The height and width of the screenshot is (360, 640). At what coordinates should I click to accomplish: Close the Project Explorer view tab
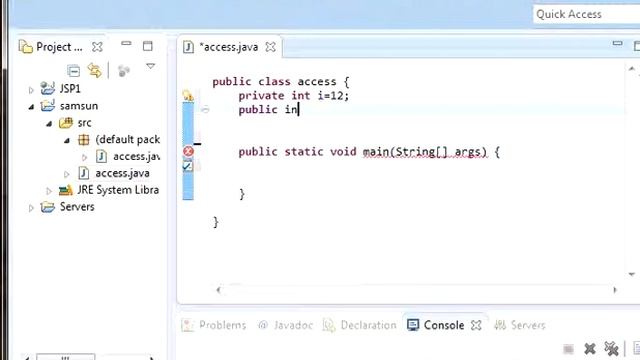coord(97,47)
